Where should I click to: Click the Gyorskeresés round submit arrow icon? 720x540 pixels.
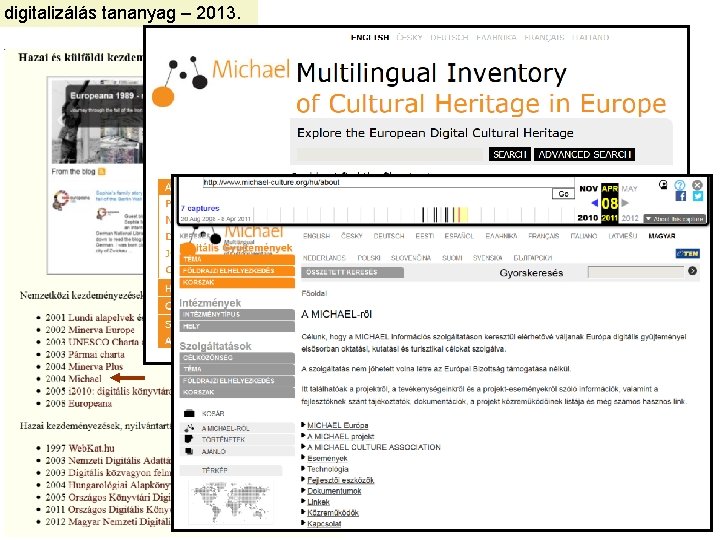tap(692, 271)
